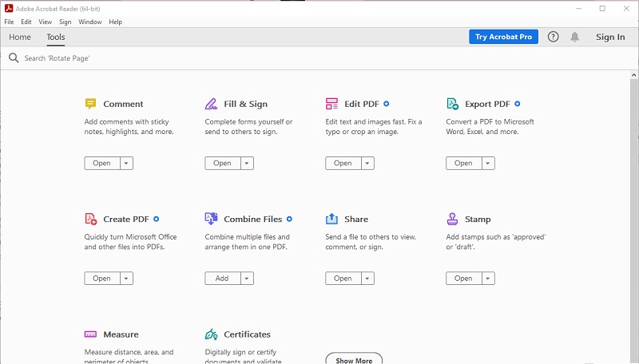Expand the Combine Files Add dropdown arrow
This screenshot has height=364, width=639.
247,279
